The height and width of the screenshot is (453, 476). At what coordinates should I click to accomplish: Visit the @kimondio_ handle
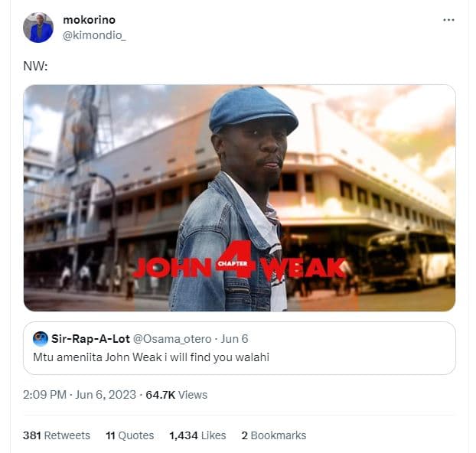93,34
